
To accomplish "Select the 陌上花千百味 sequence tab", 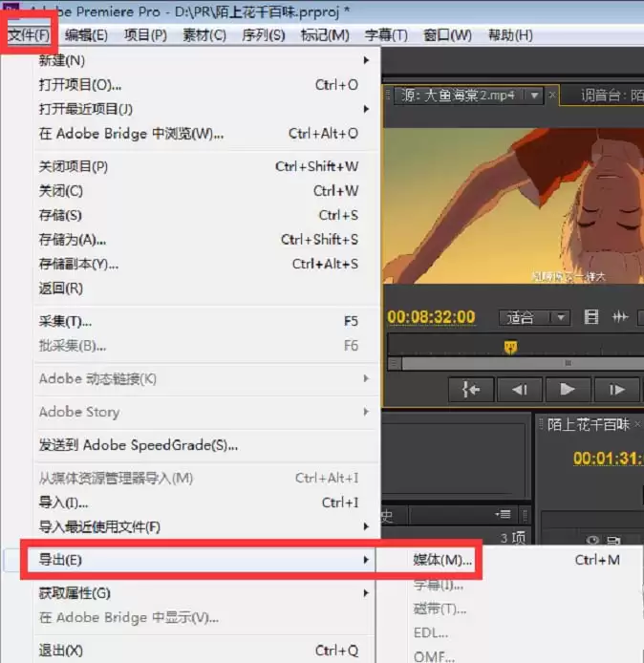I will [589, 424].
